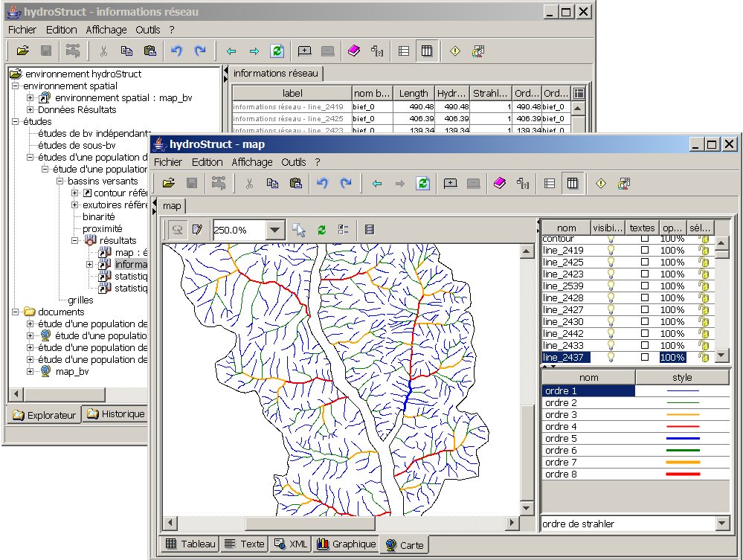Click copy icon in the map window toolbar
This screenshot has height=560, width=743.
coord(272,184)
